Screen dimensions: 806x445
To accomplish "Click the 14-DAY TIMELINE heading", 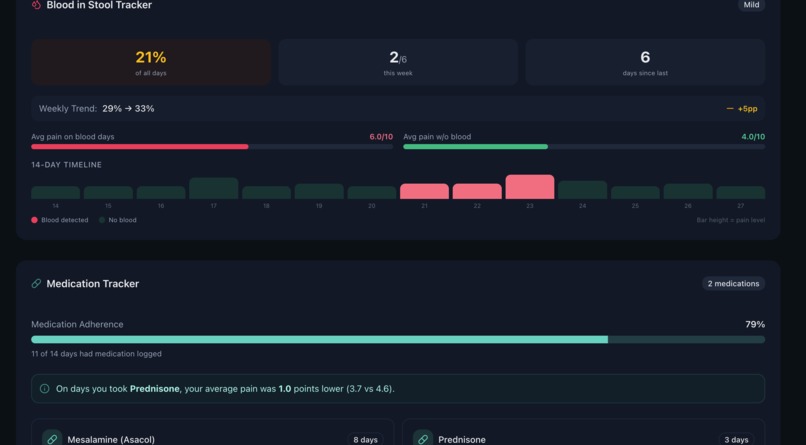I will [x=66, y=165].
